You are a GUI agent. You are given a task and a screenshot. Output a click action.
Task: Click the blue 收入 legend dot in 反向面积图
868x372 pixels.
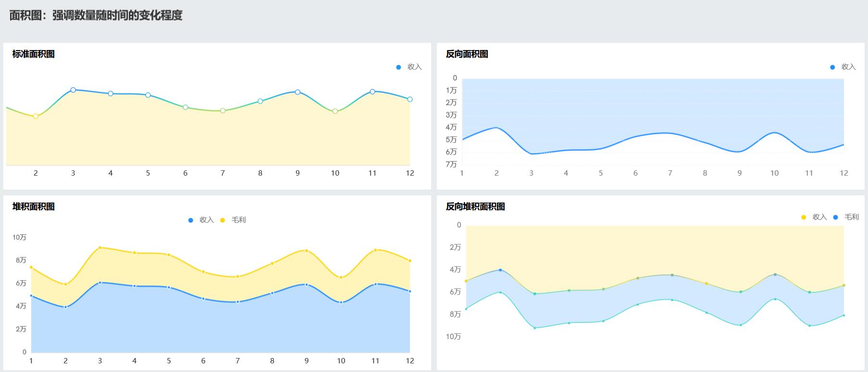pos(832,67)
